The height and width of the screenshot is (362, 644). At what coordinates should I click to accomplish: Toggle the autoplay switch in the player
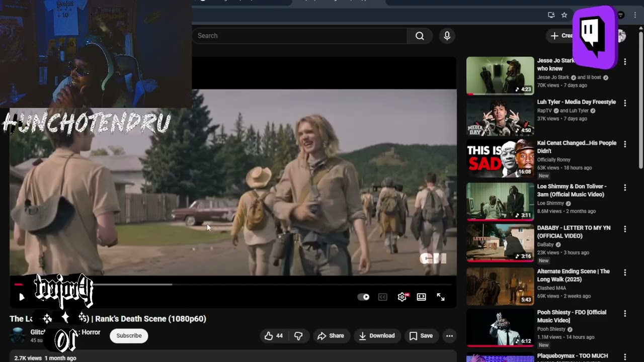(x=363, y=297)
